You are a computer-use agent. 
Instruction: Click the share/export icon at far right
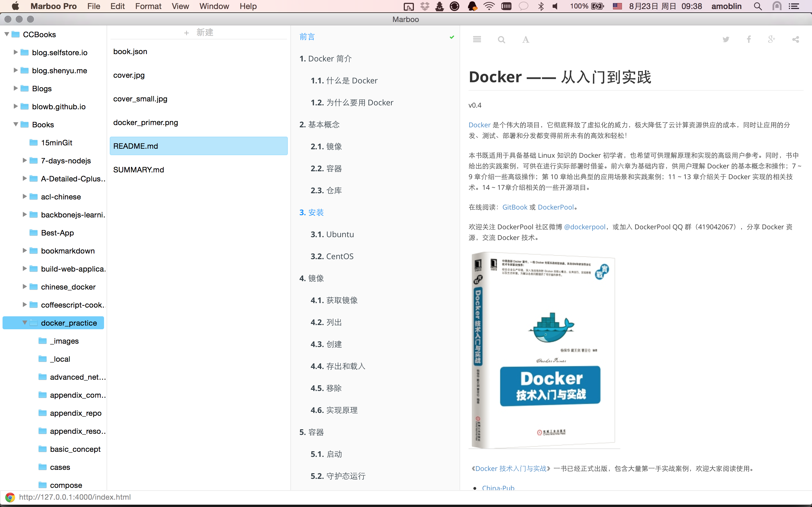(796, 39)
